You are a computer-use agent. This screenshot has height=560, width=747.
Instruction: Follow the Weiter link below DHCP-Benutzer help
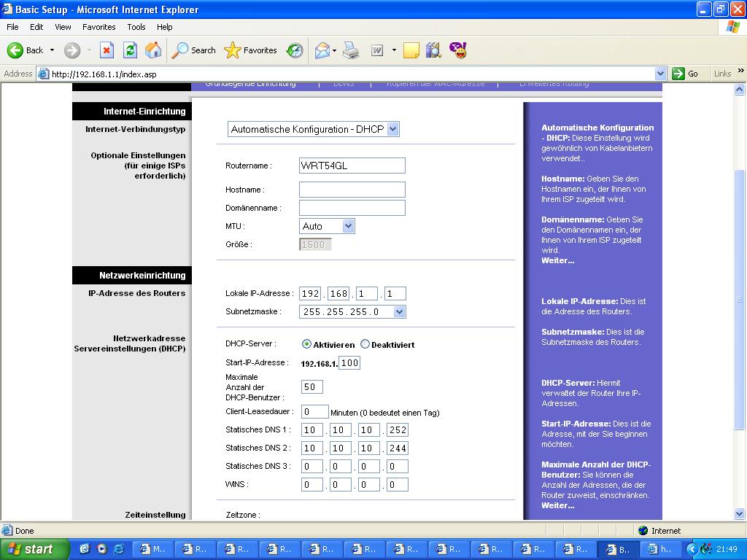coord(557,506)
